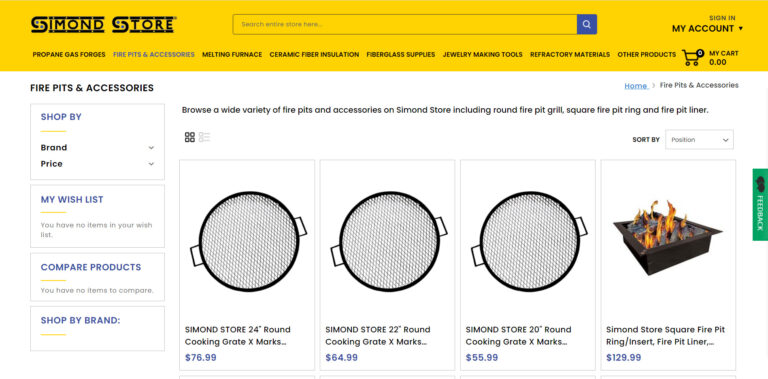
Task: Click the $64.99 price
Action: click(x=341, y=357)
